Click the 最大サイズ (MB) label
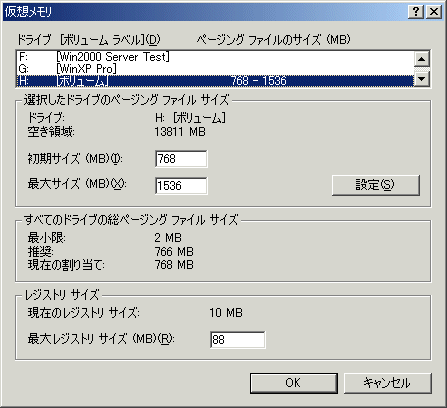This screenshot has height=408, width=447. [77, 184]
